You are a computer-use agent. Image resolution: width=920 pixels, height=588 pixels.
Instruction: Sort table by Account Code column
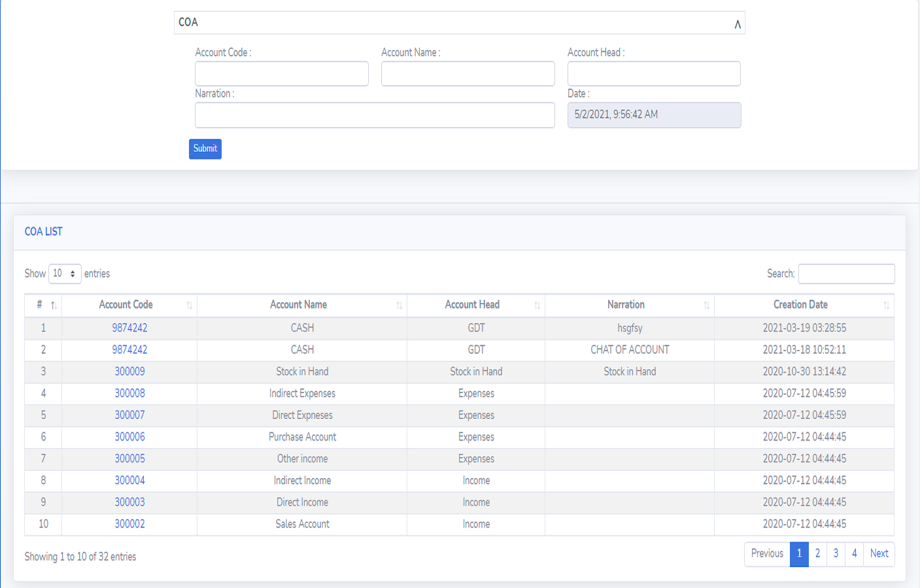click(x=126, y=305)
